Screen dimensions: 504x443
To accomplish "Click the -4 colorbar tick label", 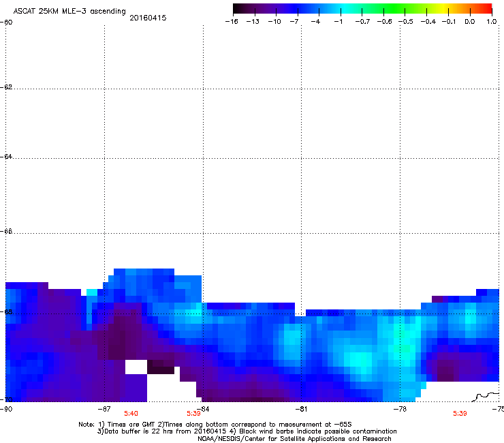I will (x=315, y=22).
